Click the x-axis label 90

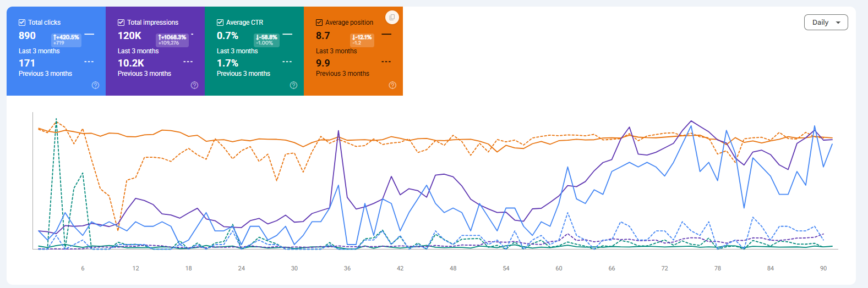823,268
